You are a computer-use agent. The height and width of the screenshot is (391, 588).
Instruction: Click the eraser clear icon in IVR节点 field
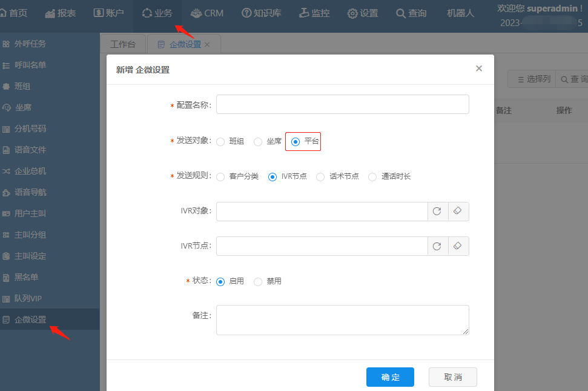pyautogui.click(x=457, y=246)
